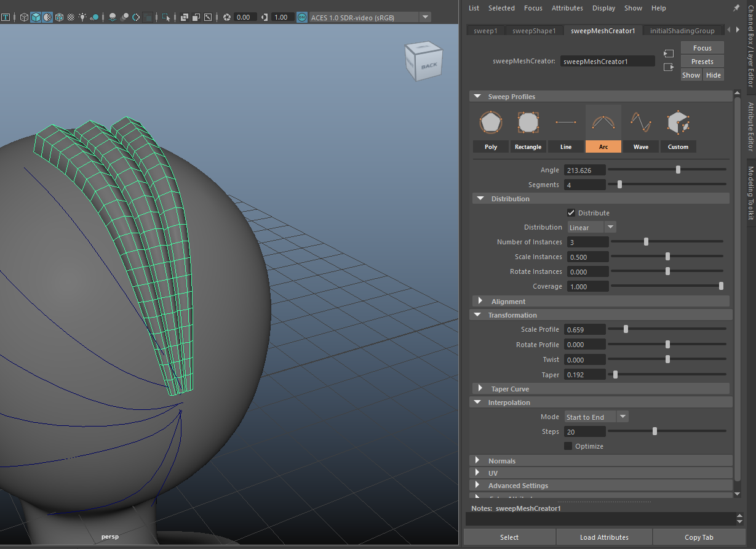Pick the Wave sweep profile icon
This screenshot has width=756, height=549.
(640, 122)
